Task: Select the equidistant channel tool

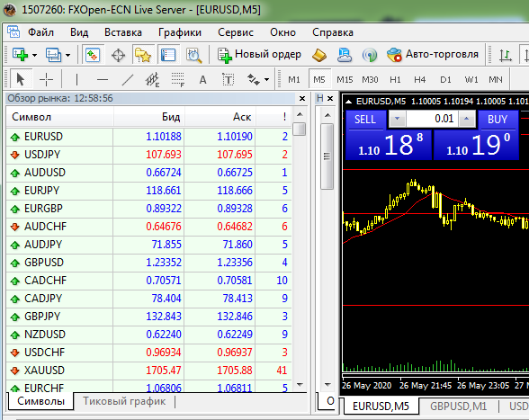Action: tap(153, 80)
